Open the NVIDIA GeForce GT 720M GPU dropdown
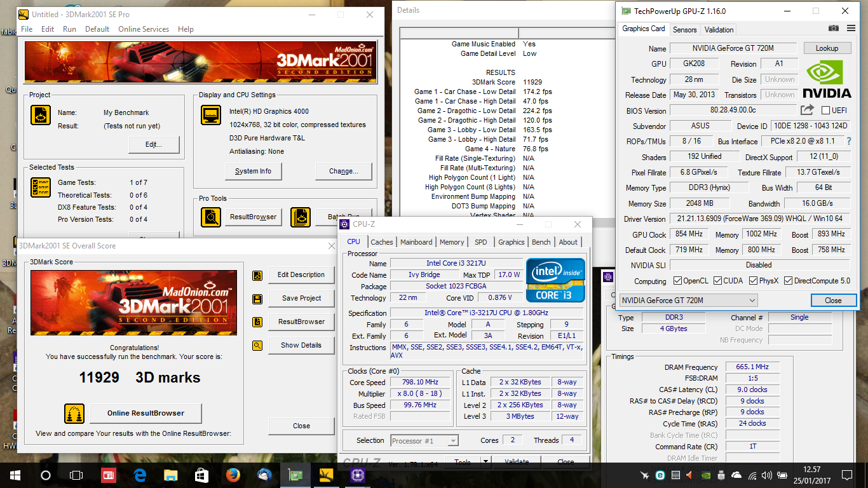The width and height of the screenshot is (868, 488). 689,300
